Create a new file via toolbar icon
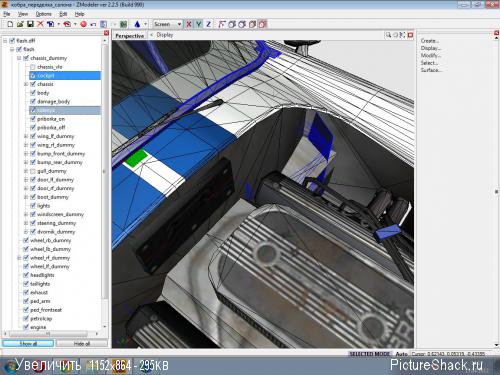 10,24
